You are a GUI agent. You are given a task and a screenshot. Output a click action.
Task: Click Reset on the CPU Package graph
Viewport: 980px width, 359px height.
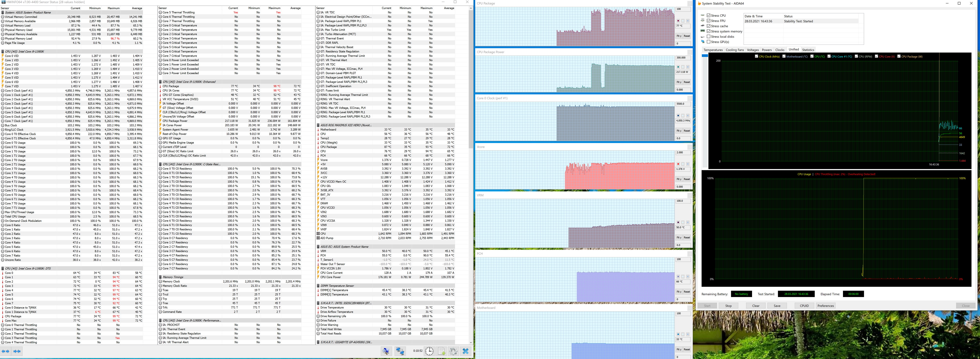(x=687, y=36)
